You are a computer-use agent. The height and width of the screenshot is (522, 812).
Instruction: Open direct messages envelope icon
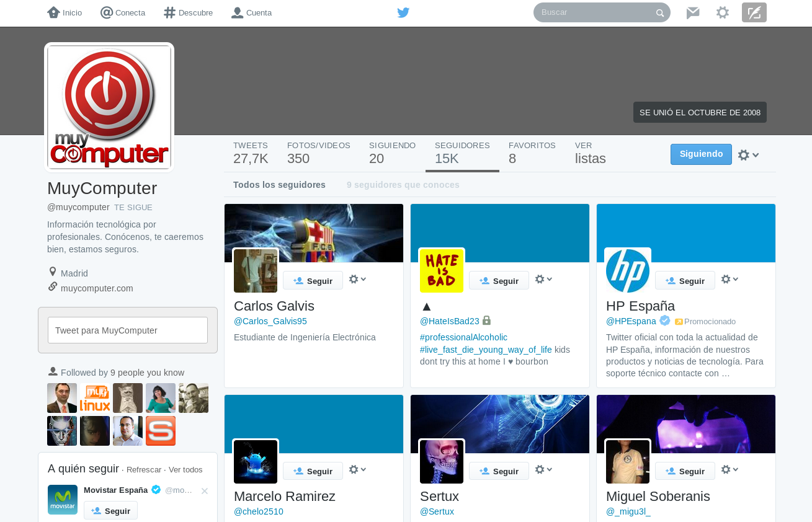(693, 12)
